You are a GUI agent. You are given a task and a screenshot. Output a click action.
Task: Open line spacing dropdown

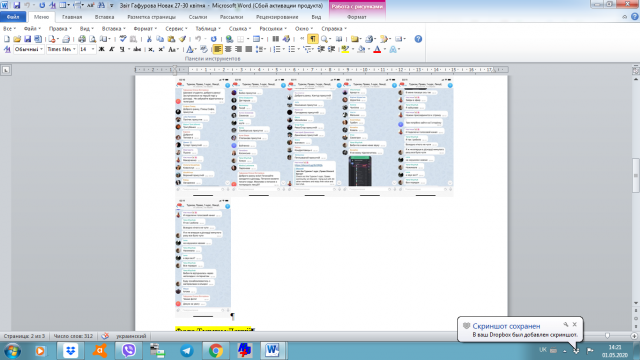pos(260,49)
